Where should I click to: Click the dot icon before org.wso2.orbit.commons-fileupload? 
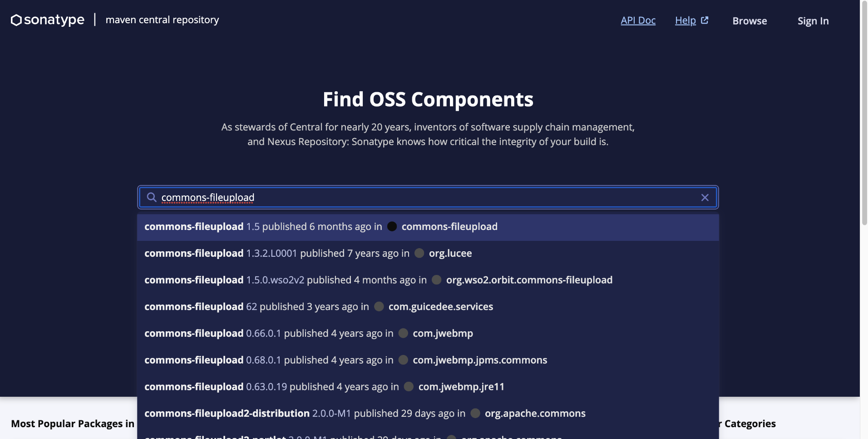pyautogui.click(x=437, y=280)
